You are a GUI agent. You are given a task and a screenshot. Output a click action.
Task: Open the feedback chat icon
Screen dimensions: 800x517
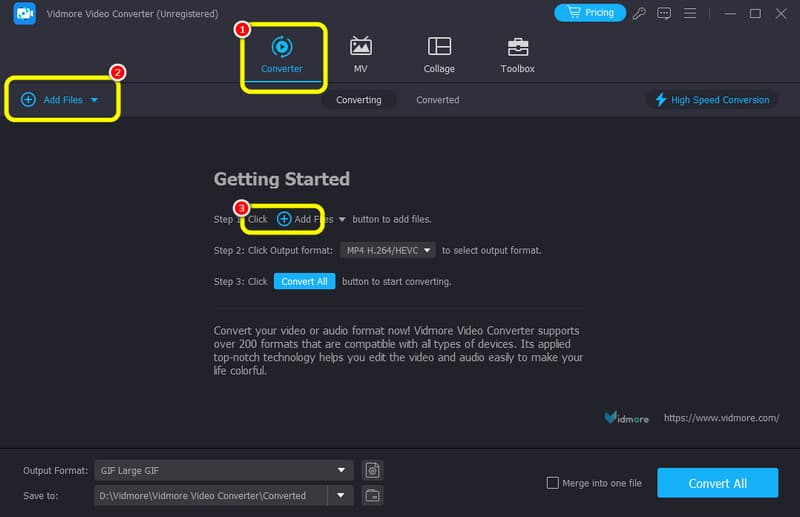[x=664, y=13]
